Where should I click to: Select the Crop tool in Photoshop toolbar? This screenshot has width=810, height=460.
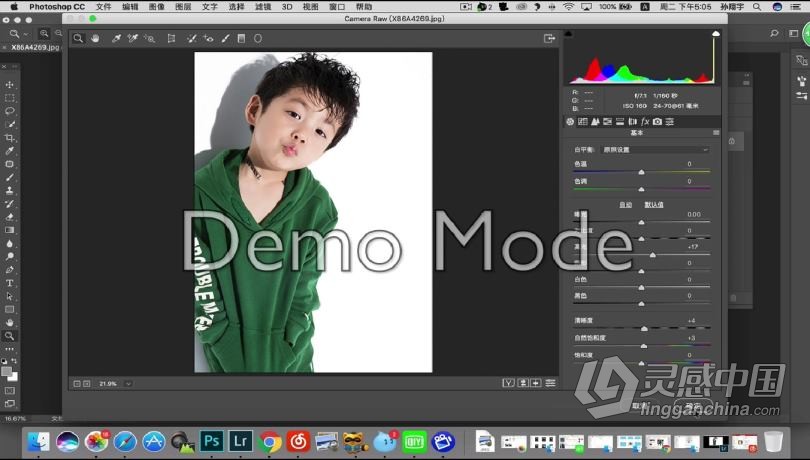(x=9, y=137)
